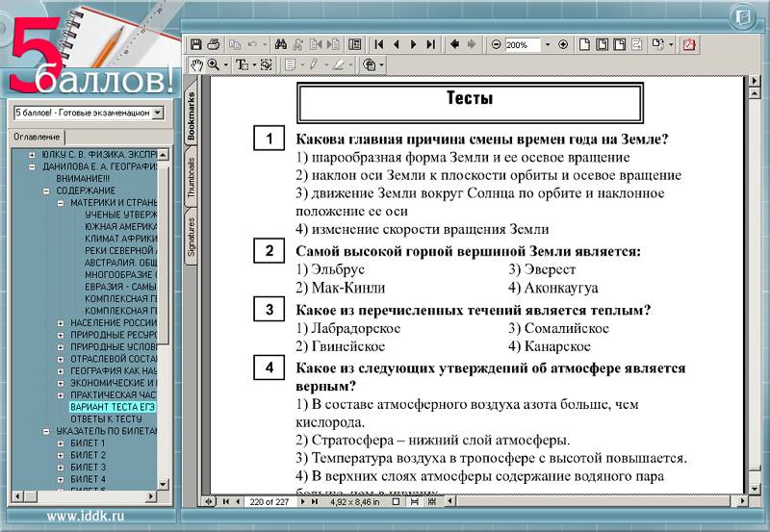The width and height of the screenshot is (770, 532).
Task: Select the Text Select tool
Action: [x=242, y=64]
